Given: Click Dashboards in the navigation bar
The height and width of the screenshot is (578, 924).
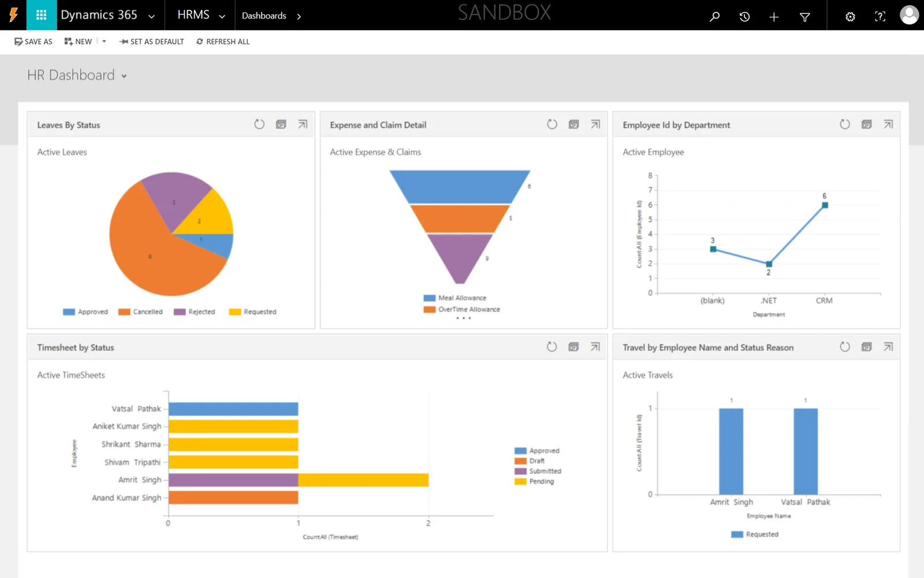Looking at the screenshot, I should (x=264, y=16).
